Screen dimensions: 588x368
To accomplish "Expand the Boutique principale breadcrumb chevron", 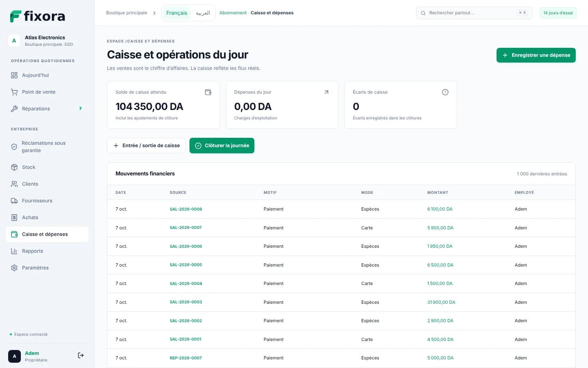I will 154,13.
